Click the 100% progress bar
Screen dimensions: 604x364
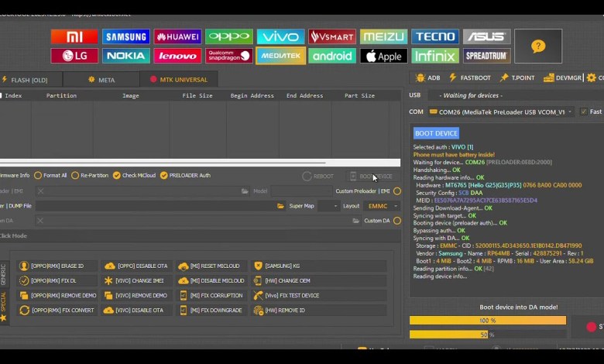[487, 320]
